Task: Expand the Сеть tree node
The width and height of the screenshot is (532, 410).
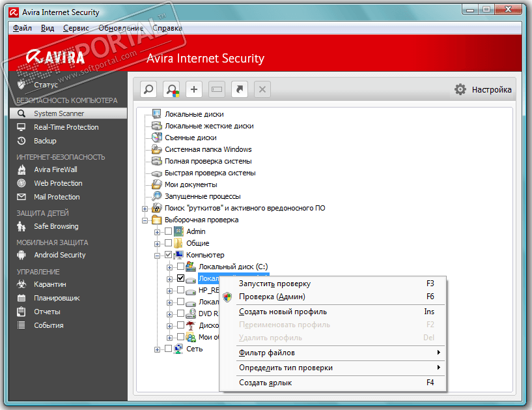Action: pos(157,349)
